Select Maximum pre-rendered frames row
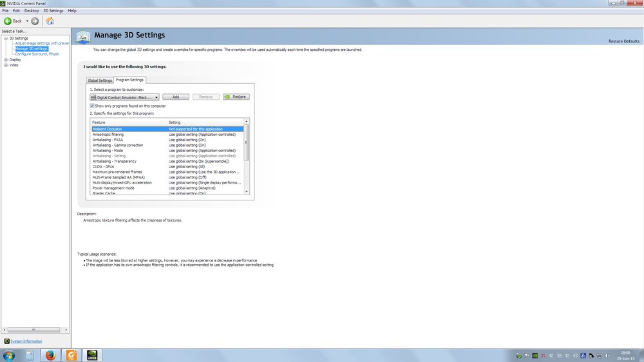Screen dimensions: 644x362 (x=167, y=172)
